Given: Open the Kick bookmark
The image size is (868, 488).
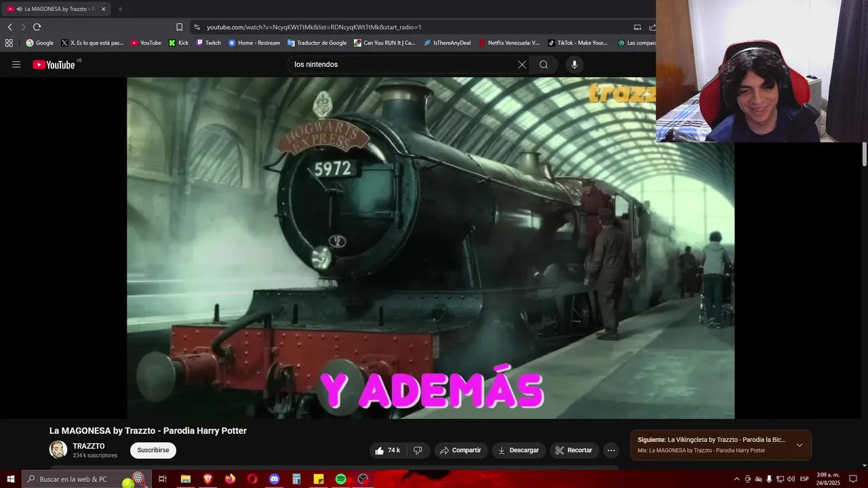Looking at the screenshot, I should coord(178,43).
